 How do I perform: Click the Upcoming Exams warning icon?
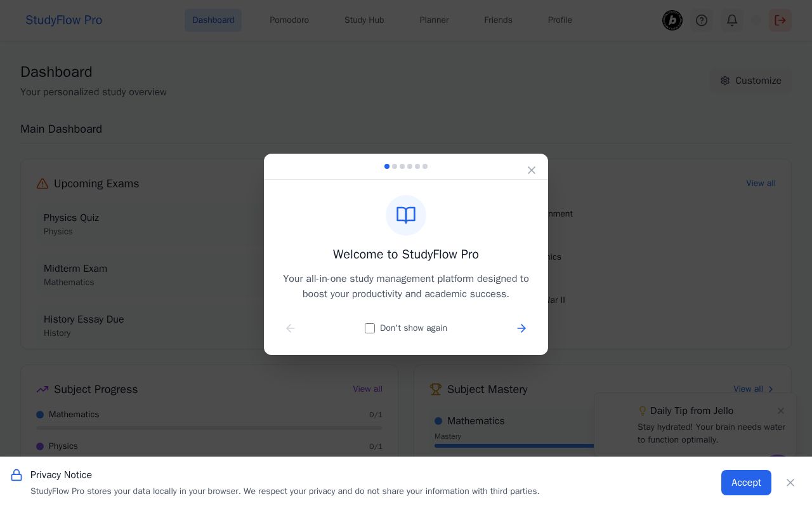43,184
